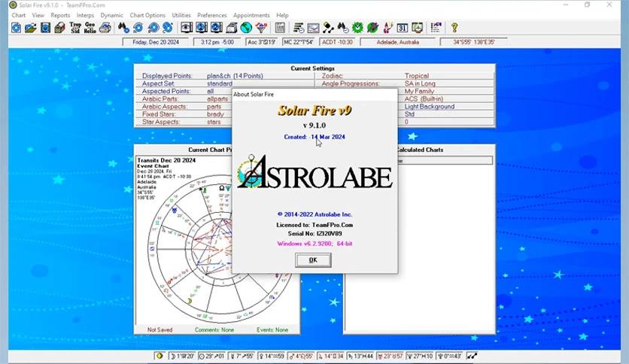The width and height of the screenshot is (629, 364).
Task: Click the View Chart eye icon
Action: point(186,28)
